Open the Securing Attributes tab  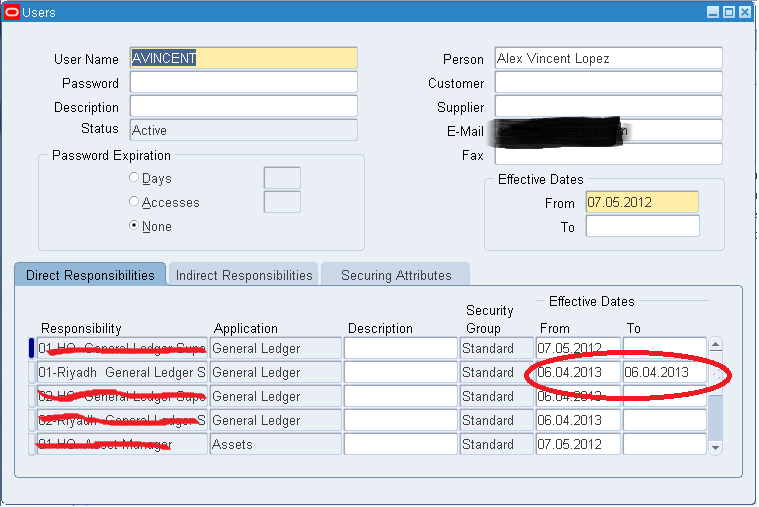click(x=395, y=275)
